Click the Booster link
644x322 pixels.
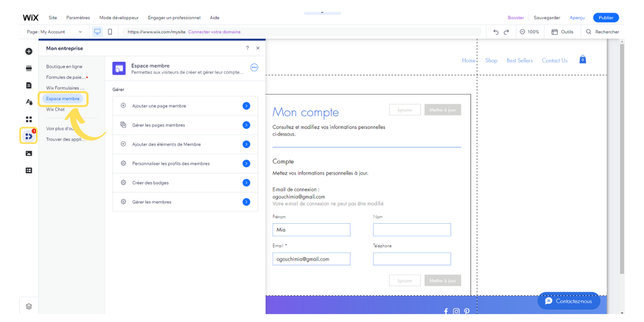[x=516, y=18]
